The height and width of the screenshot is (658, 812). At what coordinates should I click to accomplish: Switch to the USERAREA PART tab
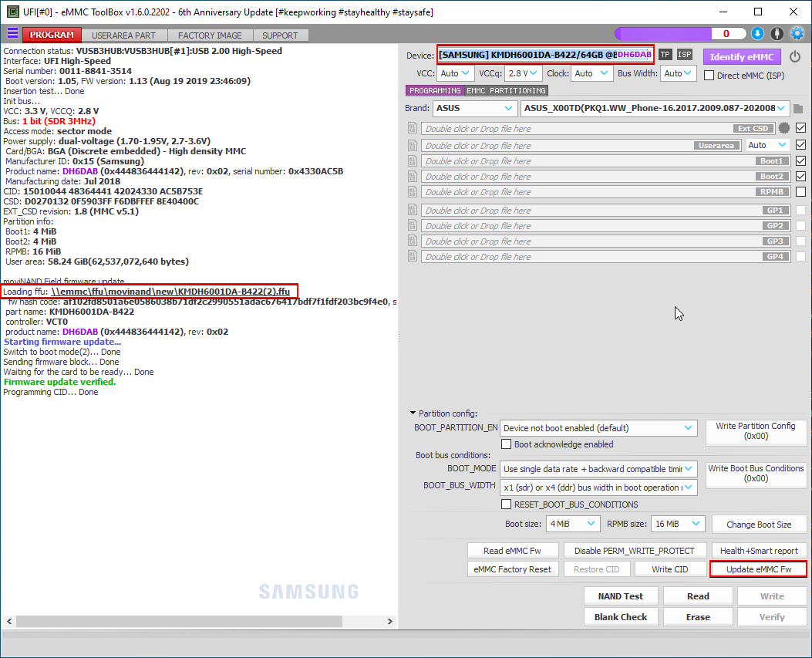pyautogui.click(x=123, y=35)
